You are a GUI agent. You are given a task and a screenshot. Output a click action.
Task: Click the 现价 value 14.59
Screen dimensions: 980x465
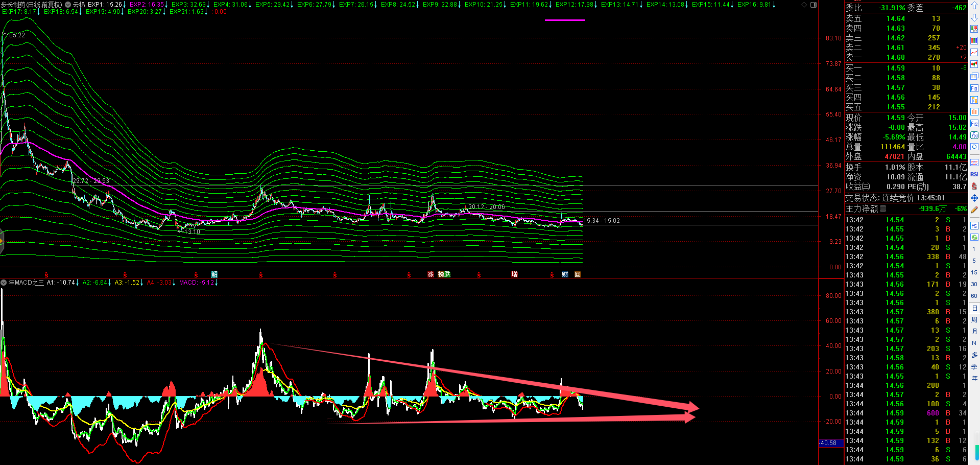click(896, 118)
